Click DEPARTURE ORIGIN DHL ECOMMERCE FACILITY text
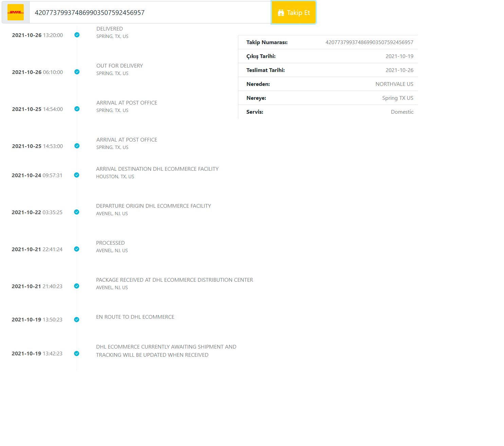 click(x=153, y=206)
